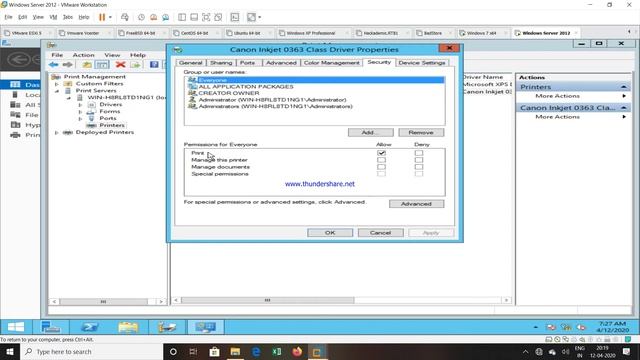Open the Ports tab of printer properties
Image resolution: width=640 pixels, height=360 pixels.
click(248, 63)
